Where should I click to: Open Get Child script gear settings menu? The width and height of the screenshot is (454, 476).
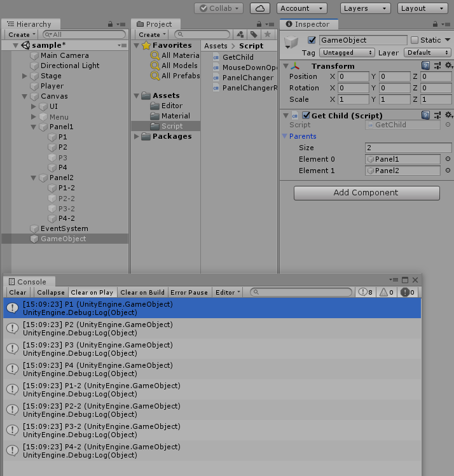(448, 115)
